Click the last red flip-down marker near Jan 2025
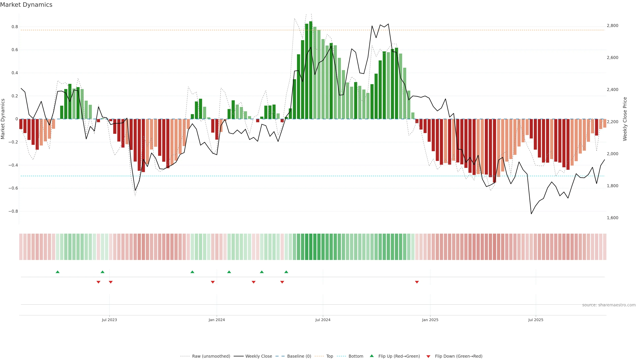644x362 pixels. tap(417, 282)
